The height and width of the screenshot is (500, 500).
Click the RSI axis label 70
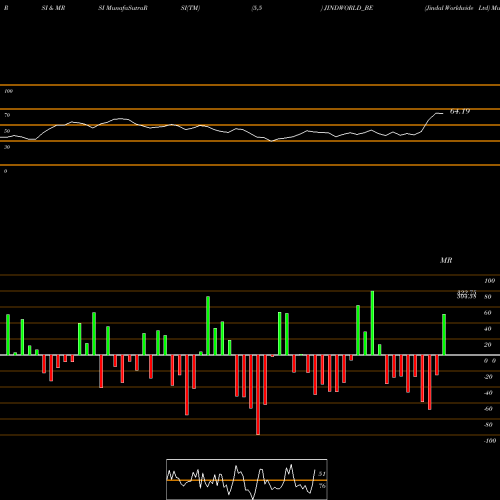click(7, 115)
